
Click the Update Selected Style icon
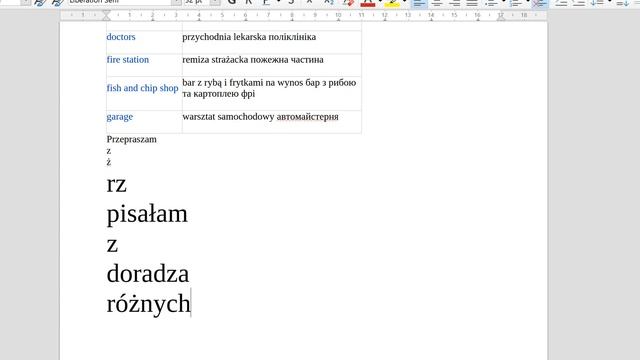point(40,2)
